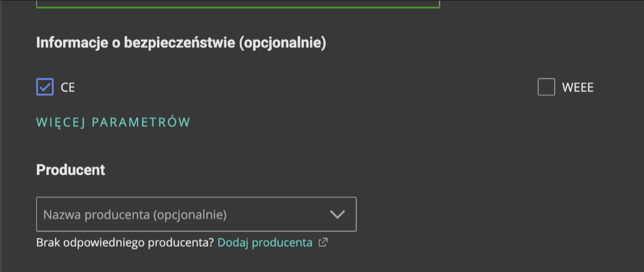Click the blue checkmark icon beside CE
The image size is (644, 272).
[45, 87]
